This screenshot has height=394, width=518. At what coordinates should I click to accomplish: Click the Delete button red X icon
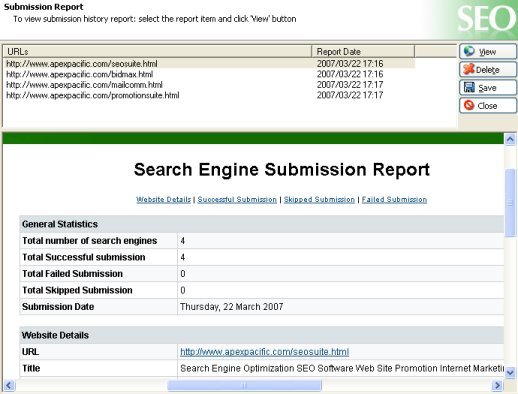click(x=469, y=69)
